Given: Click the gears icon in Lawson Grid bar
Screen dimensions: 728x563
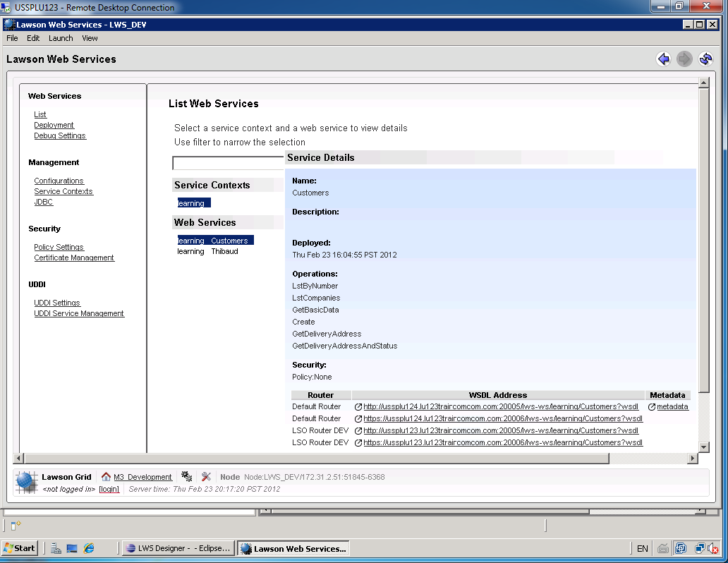Looking at the screenshot, I should [x=187, y=477].
